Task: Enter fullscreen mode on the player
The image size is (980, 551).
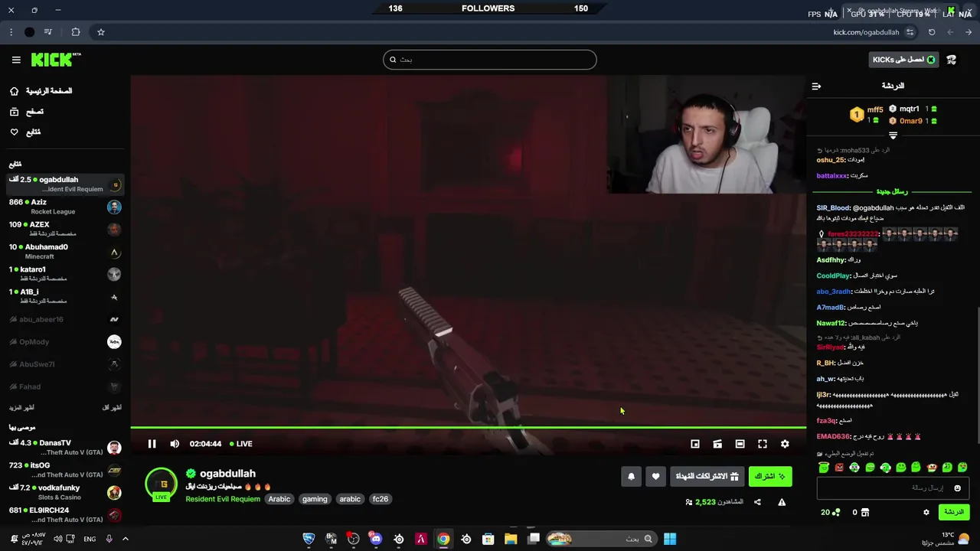Action: 763,444
